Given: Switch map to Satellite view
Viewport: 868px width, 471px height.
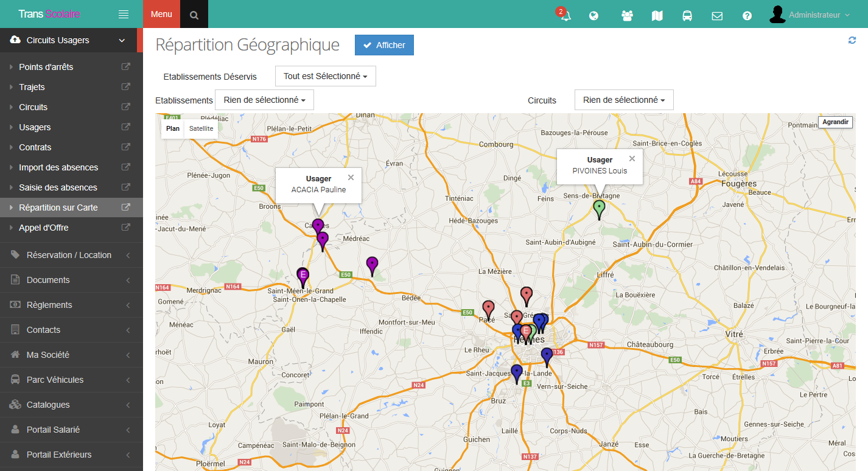Looking at the screenshot, I should pyautogui.click(x=201, y=128).
